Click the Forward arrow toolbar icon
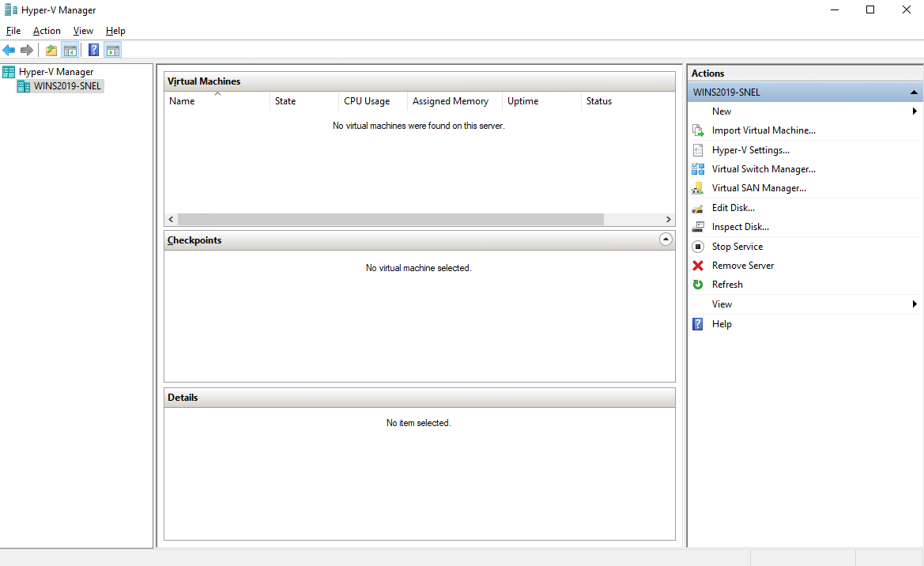The width and height of the screenshot is (924, 566). pos(27,50)
